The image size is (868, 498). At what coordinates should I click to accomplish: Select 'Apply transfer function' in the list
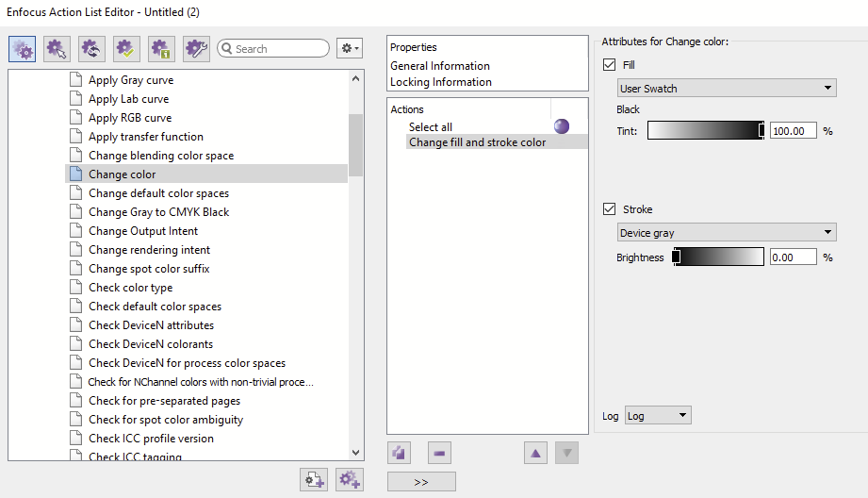point(145,137)
